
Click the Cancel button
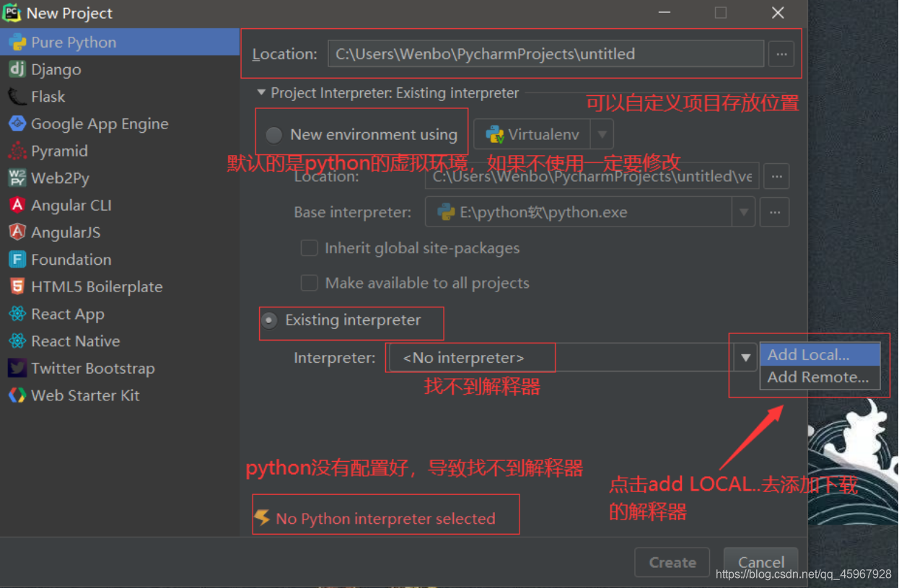click(760, 562)
